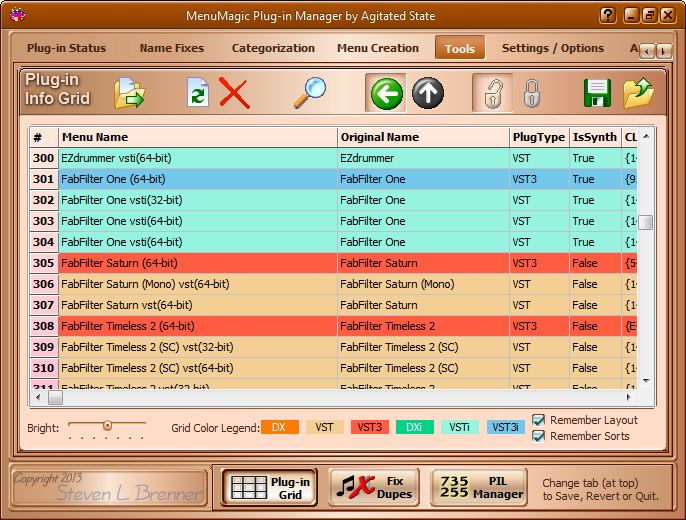The height and width of the screenshot is (520, 686).
Task: Click the horizontal scrollbar right arrow
Action: point(629,398)
